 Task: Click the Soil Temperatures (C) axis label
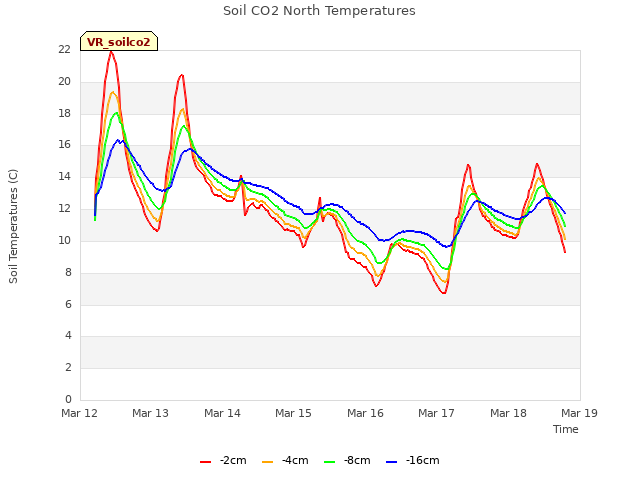pos(13,226)
